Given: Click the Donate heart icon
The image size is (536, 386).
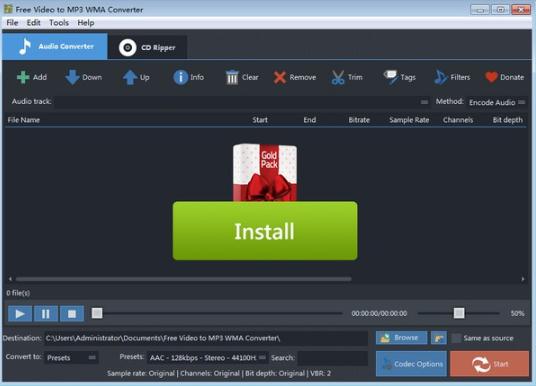Looking at the screenshot, I should coord(491,77).
